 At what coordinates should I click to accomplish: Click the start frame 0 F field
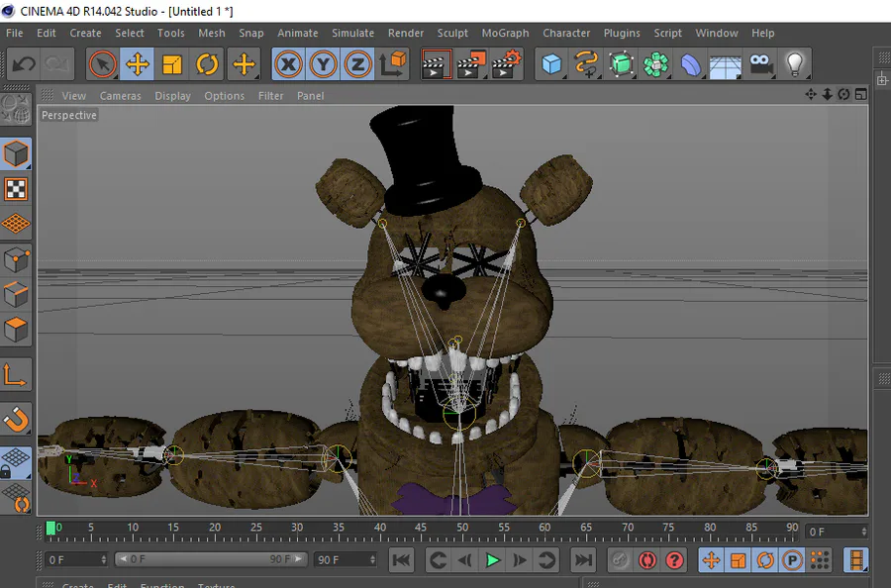(x=76, y=559)
